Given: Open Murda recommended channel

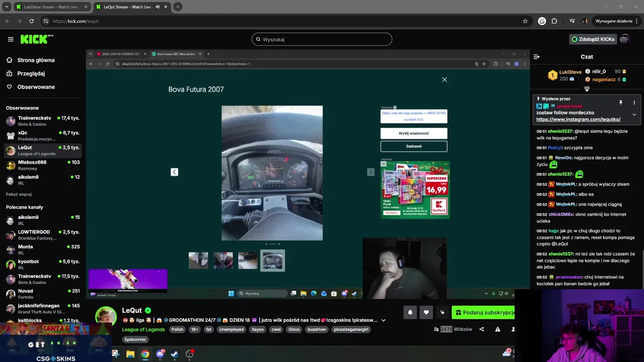Looking at the screenshot, I should click(x=43, y=249).
